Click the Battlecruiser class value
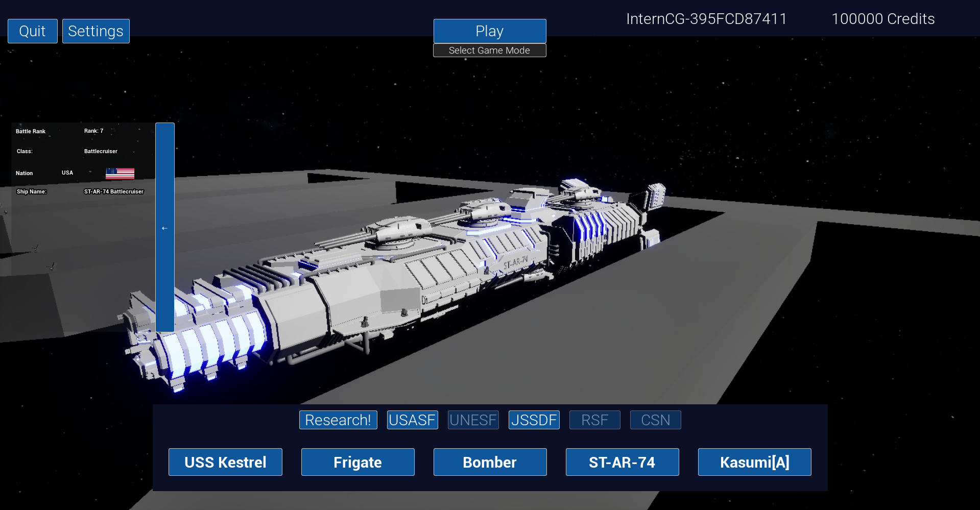This screenshot has height=510, width=980. pyautogui.click(x=101, y=152)
